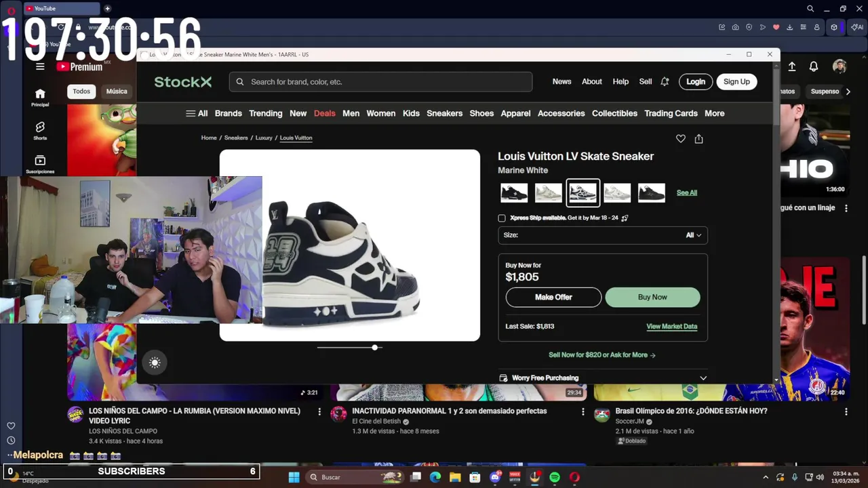Open Discord from the taskbar
Image resolution: width=868 pixels, height=488 pixels.
click(495, 477)
